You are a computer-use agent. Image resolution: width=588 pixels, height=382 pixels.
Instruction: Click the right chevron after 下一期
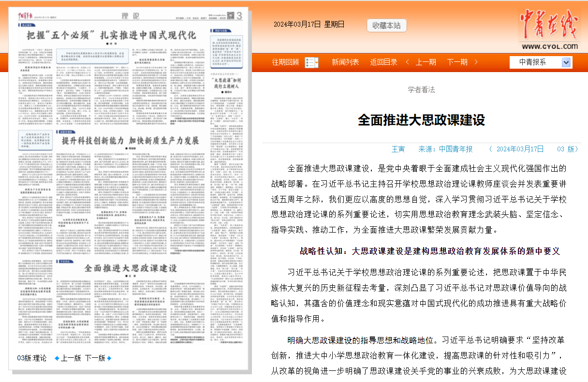[x=476, y=62]
